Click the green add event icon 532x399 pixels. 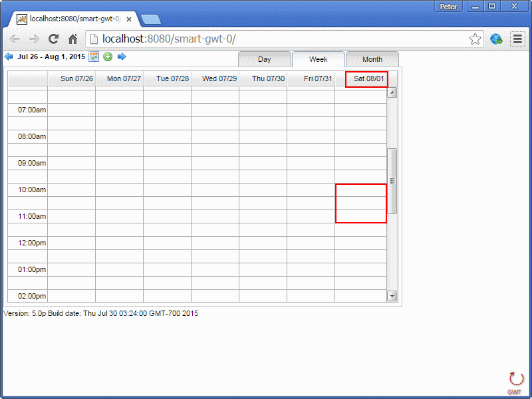pos(108,57)
